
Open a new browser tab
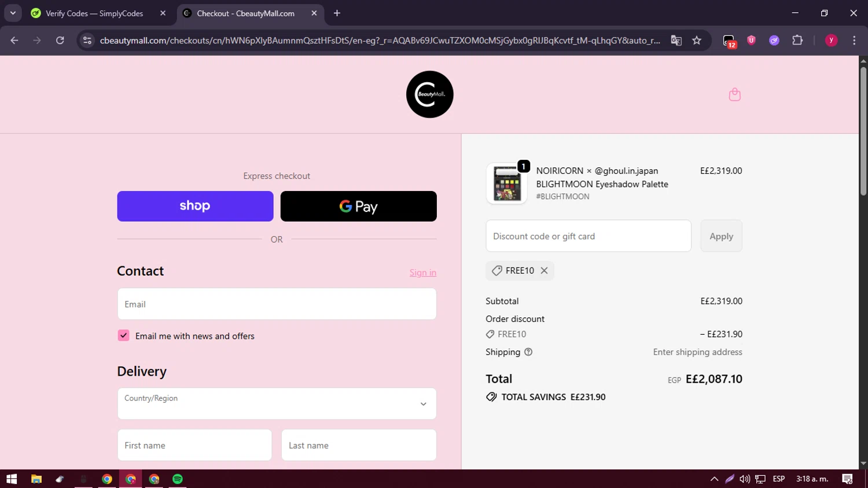[337, 13]
